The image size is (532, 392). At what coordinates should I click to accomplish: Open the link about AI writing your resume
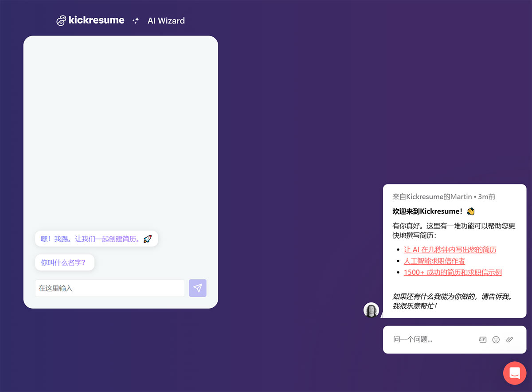pyautogui.click(x=450, y=249)
